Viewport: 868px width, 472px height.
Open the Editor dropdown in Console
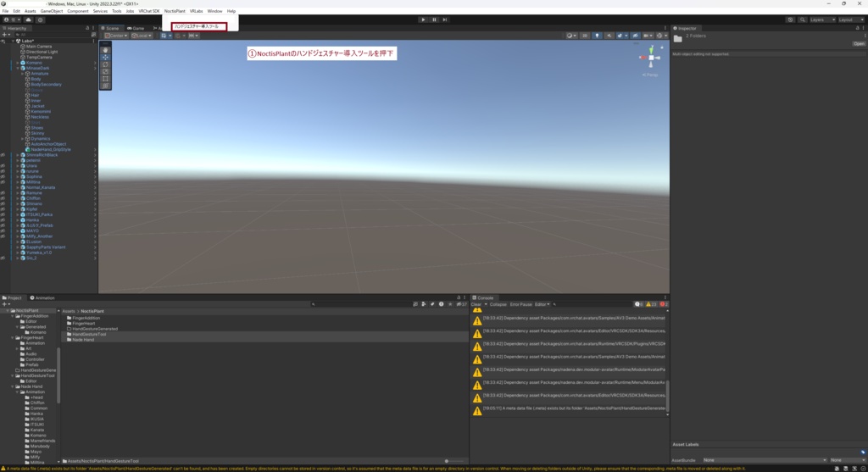[x=542, y=304]
